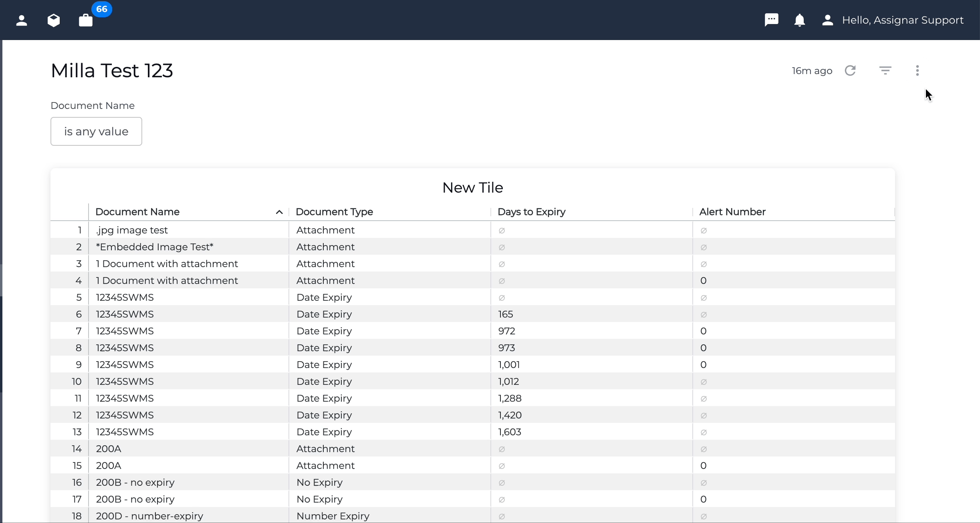Open the person profile icon in top bar
Screen dimensions: 980x523
coord(22,20)
